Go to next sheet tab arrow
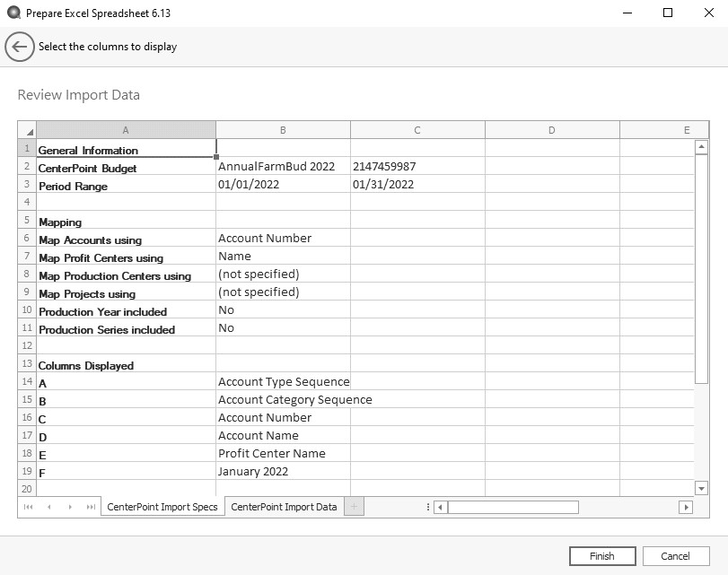Image resolution: width=728 pixels, height=575 pixels. (x=70, y=507)
